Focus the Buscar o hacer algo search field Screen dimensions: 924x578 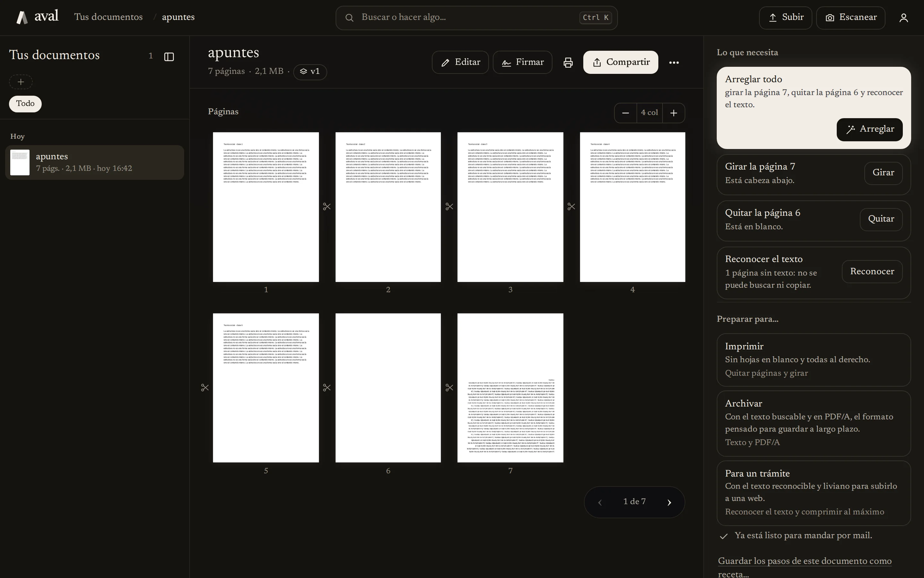tap(476, 18)
